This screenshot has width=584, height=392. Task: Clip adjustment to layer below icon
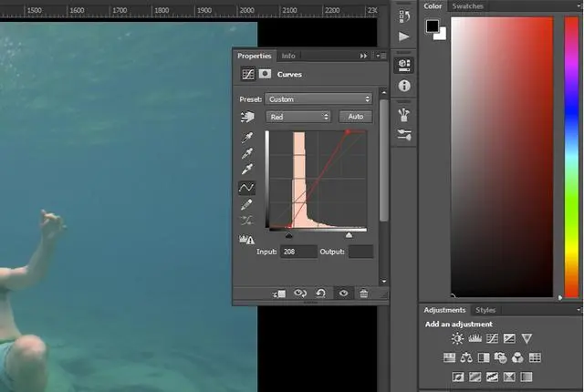279,294
